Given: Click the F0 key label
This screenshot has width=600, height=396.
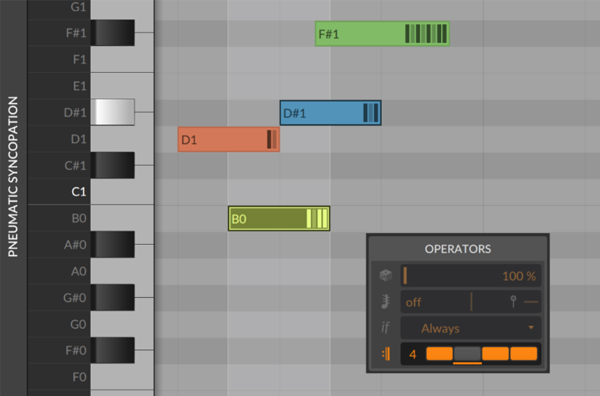Looking at the screenshot, I should (79, 377).
